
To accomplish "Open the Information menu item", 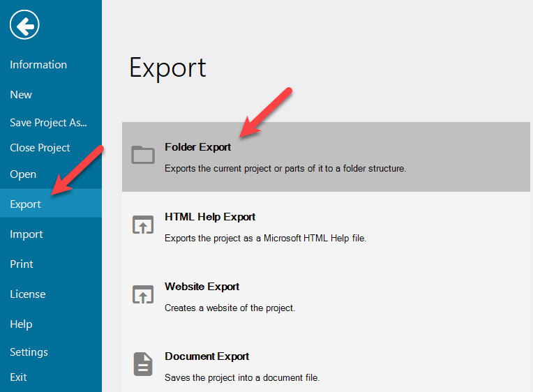I will pyautogui.click(x=38, y=65).
